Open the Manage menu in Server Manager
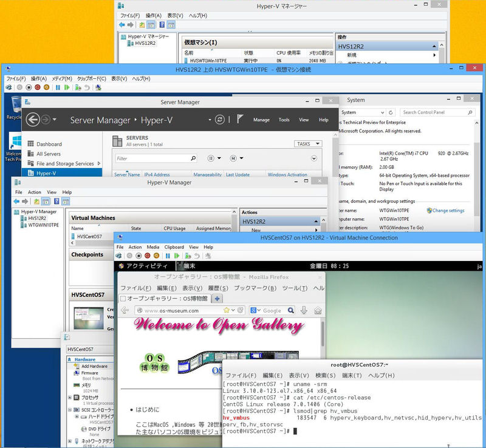This screenshot has height=448, width=486. [x=261, y=120]
